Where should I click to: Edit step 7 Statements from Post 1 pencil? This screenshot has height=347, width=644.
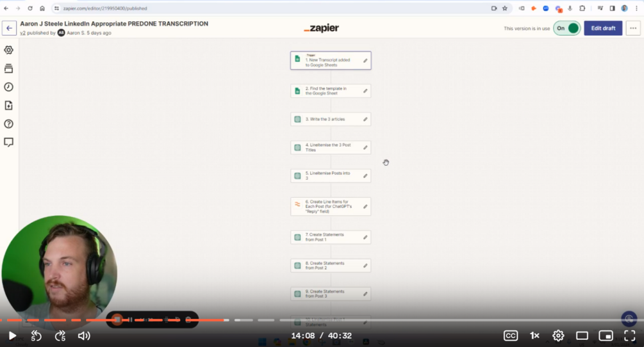point(365,237)
